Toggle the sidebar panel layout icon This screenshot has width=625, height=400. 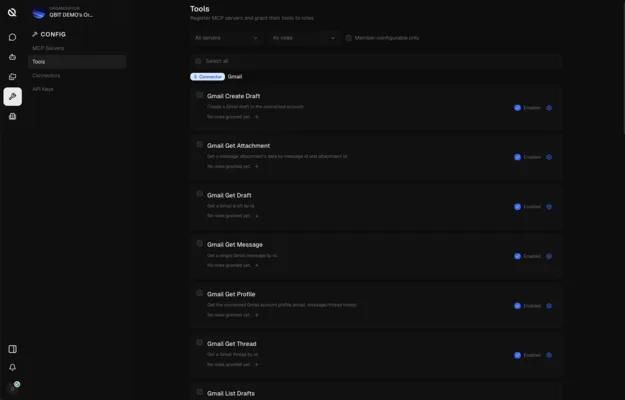(12, 349)
